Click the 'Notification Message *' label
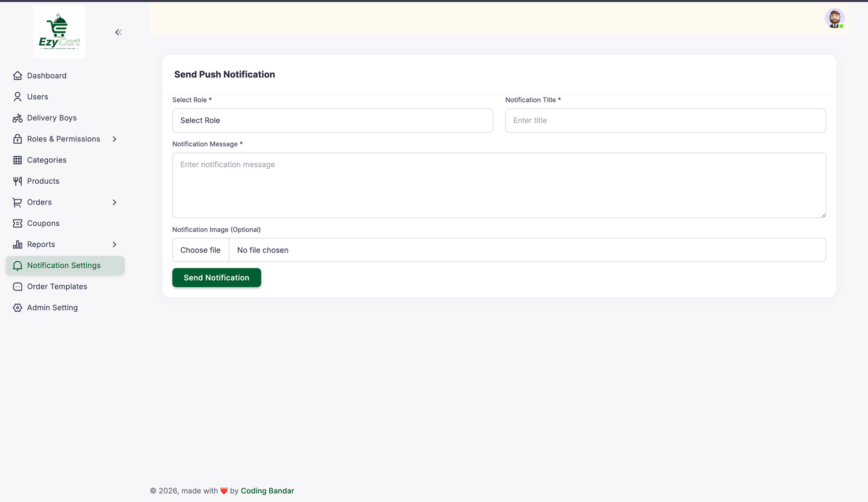 [x=208, y=144]
